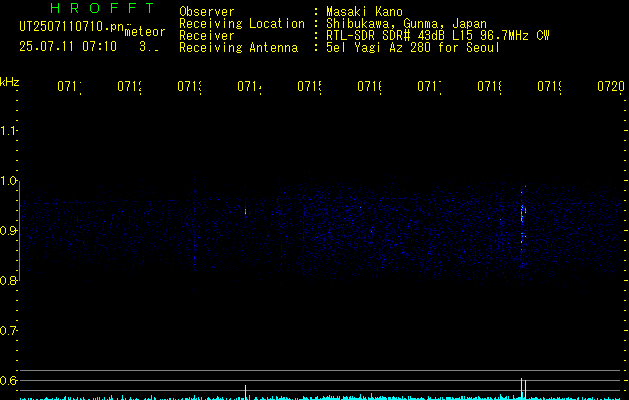This screenshot has height=400, width=629.
Task: Click the Receiving Location label
Action: 242,24
